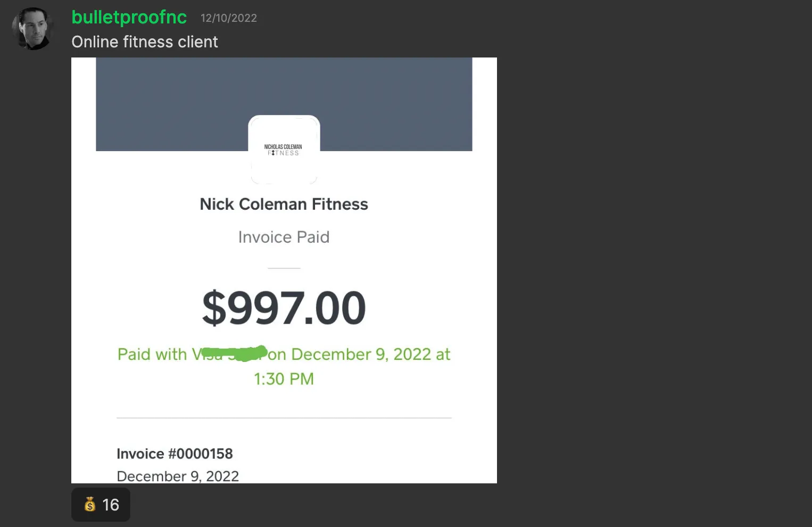812x527 pixels.
Task: Click the short divider below Invoice Paid
Action: point(284,268)
